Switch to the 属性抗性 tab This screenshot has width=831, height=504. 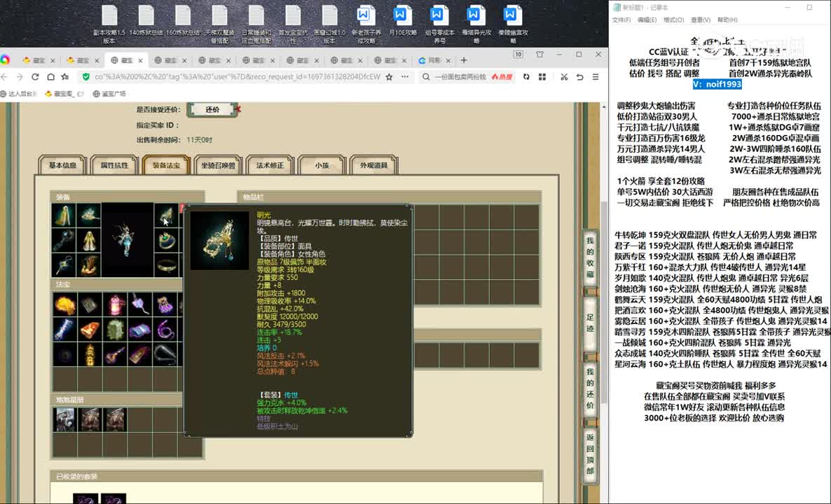coord(114,165)
